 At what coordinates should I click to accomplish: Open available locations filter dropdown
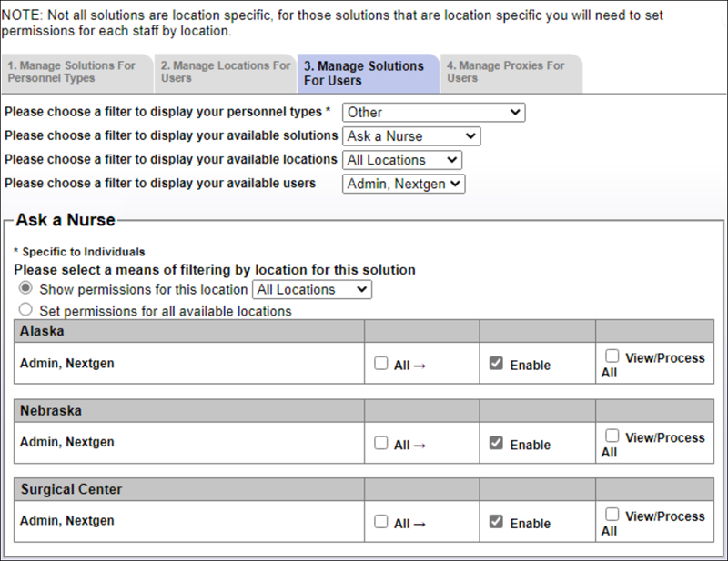[402, 160]
